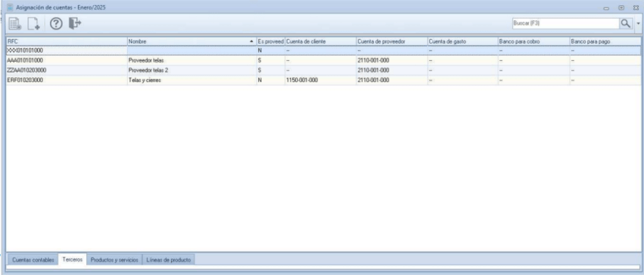Viewport: 644px width, 275px height.
Task: Click Telas y cierres client account 1150-001-000
Action: click(x=302, y=80)
